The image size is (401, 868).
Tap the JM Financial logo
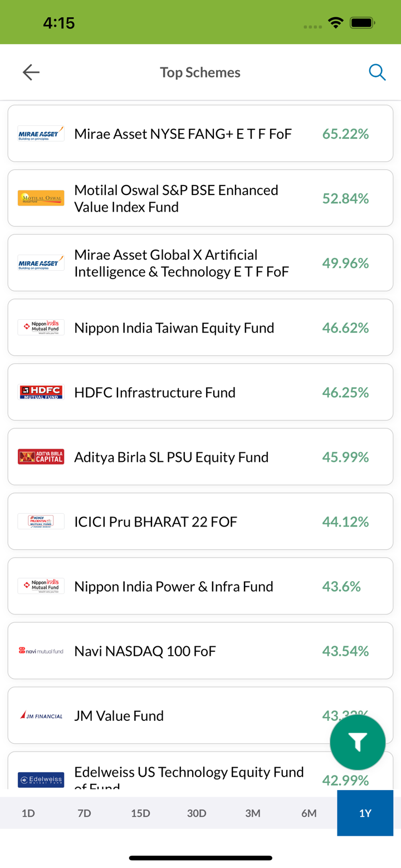point(41,715)
